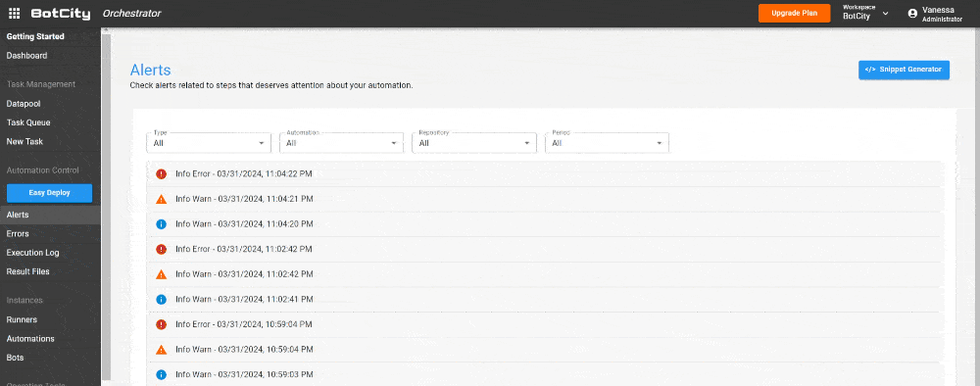
Task: Select Alerts in the sidebar
Action: [x=50, y=215]
